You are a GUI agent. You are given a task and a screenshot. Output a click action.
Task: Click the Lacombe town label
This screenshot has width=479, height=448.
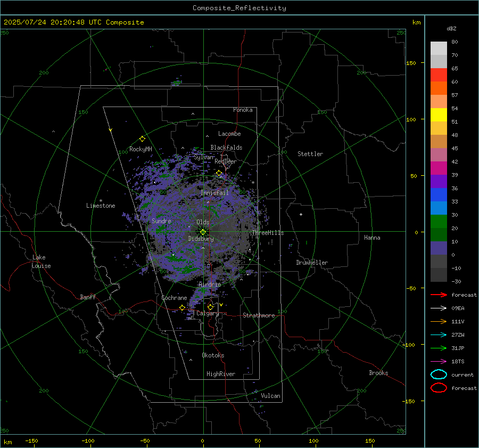pos(229,134)
